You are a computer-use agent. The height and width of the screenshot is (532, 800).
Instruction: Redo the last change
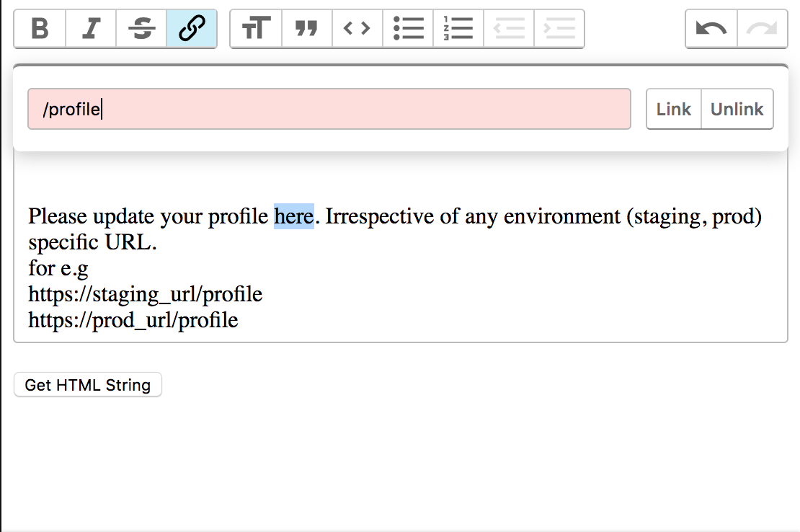click(763, 29)
